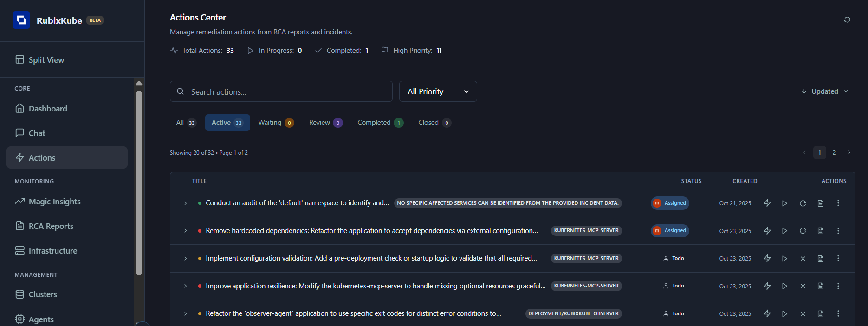Click the retry icon on 'Conduct an audit' row
Viewport: 868px width, 326px height.
(803, 203)
